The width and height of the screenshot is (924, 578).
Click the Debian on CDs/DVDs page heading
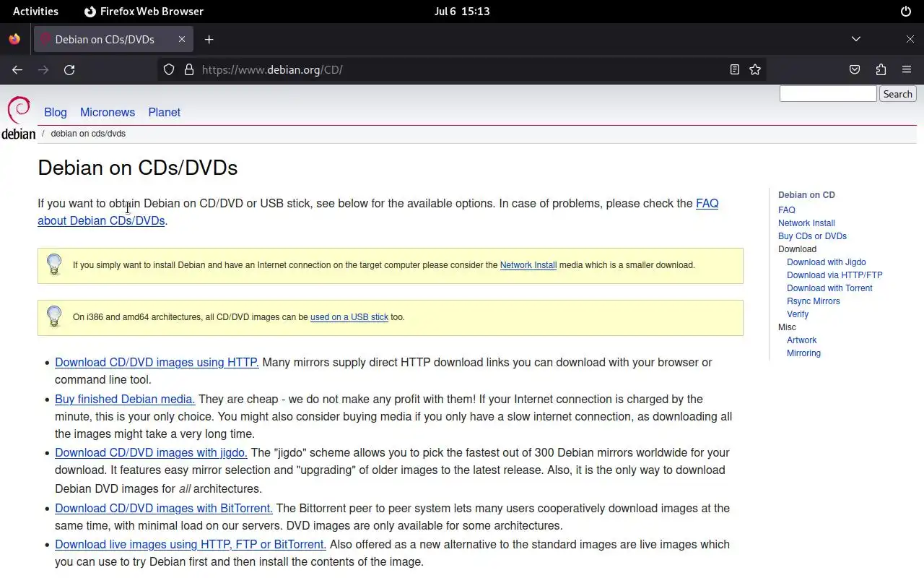pyautogui.click(x=138, y=168)
